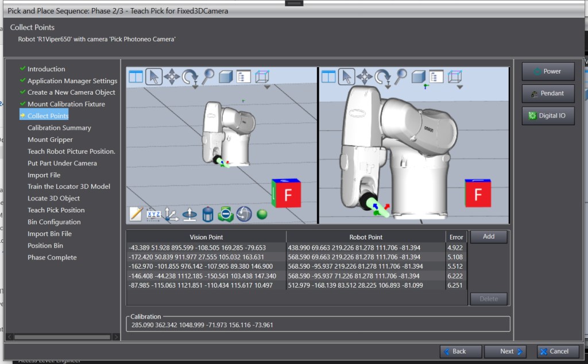Open the Pendant control

[548, 94]
